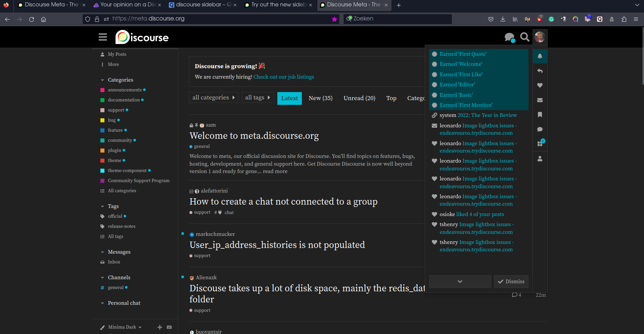
Task: Dismiss all notifications
Action: [x=511, y=282]
